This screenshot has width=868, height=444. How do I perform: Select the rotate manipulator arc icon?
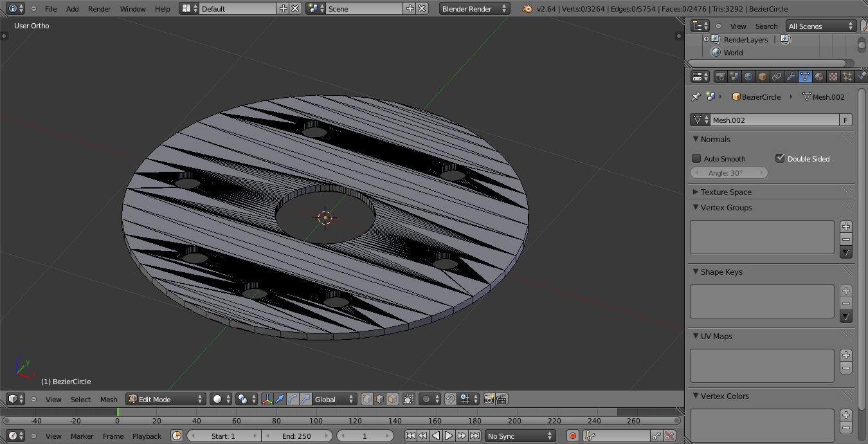pyautogui.click(x=293, y=399)
